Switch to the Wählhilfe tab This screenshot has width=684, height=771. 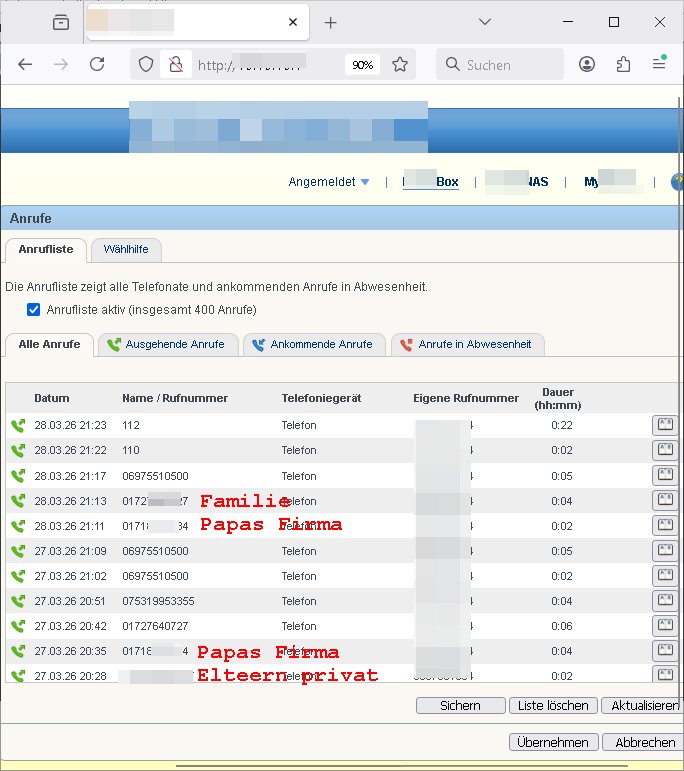pos(126,249)
